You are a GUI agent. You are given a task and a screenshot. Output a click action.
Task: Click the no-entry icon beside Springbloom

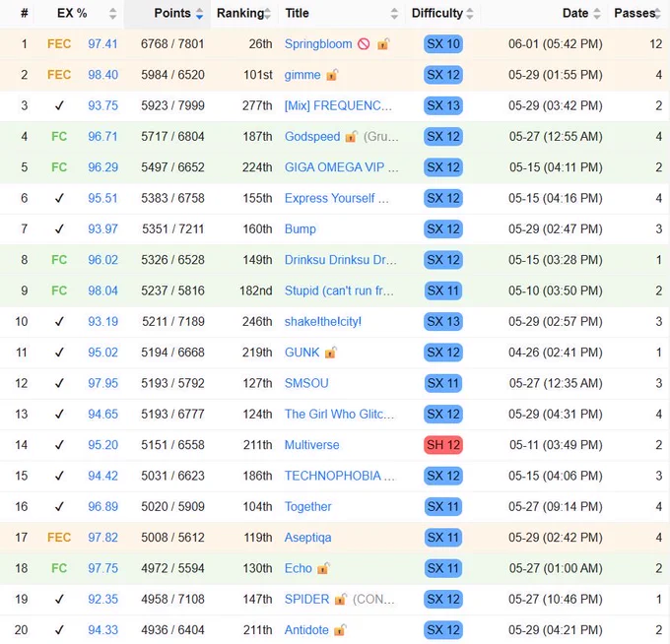[x=364, y=44]
